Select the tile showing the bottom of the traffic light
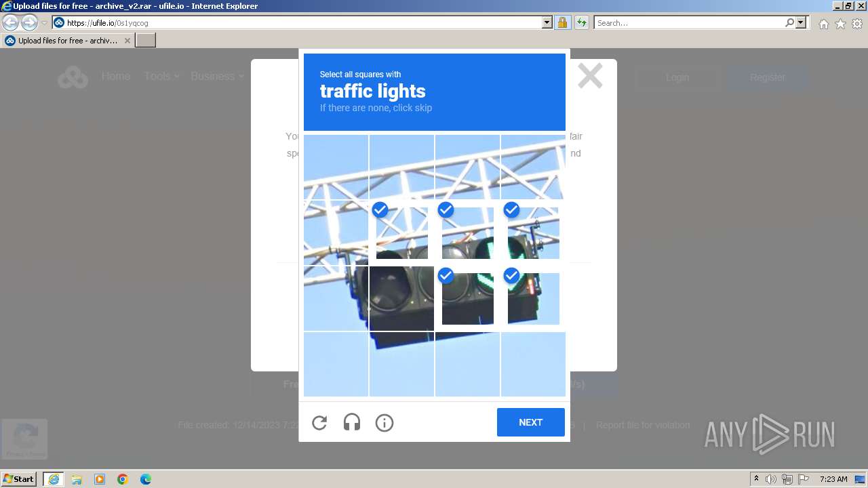The width and height of the screenshot is (868, 488). click(401, 364)
